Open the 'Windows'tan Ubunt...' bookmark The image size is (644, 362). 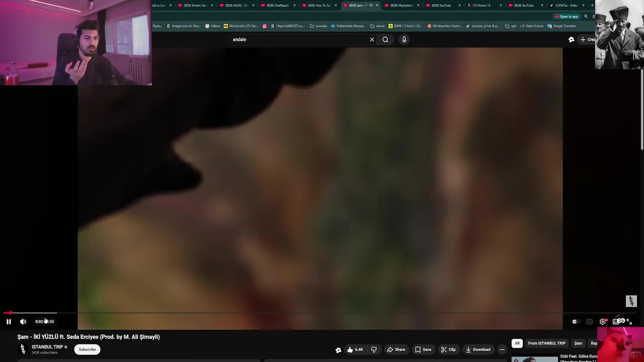444,26
